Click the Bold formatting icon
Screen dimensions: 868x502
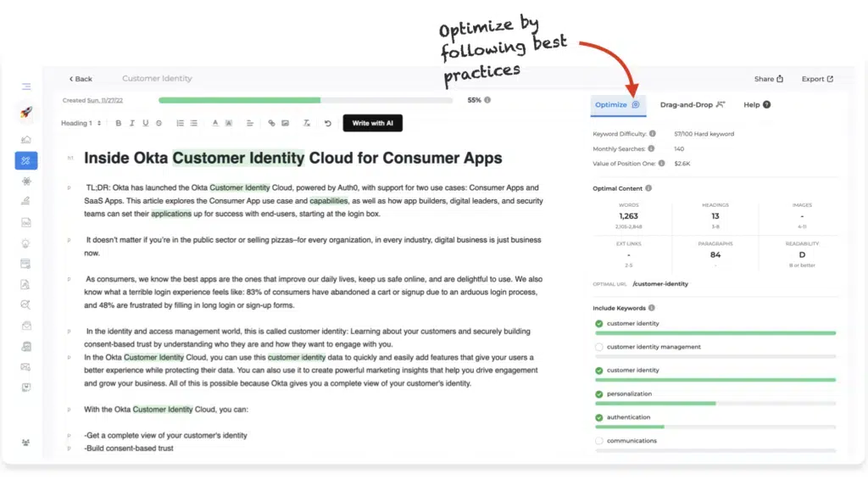coord(119,123)
